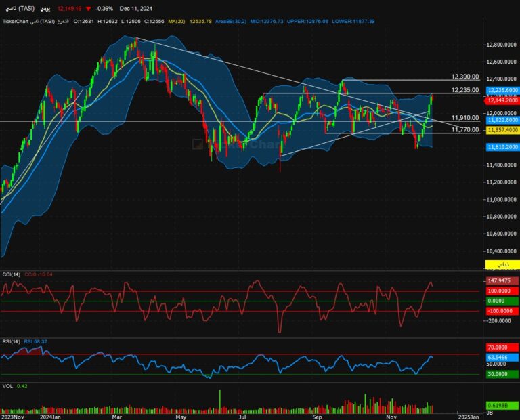Click the 12,390.00 resistance line label
520x420 pixels.
tap(465, 77)
